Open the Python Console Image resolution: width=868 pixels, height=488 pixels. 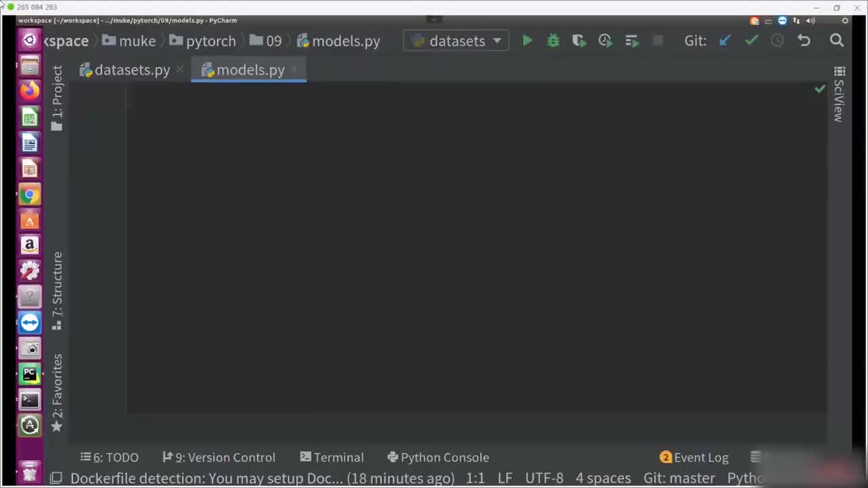(x=438, y=457)
